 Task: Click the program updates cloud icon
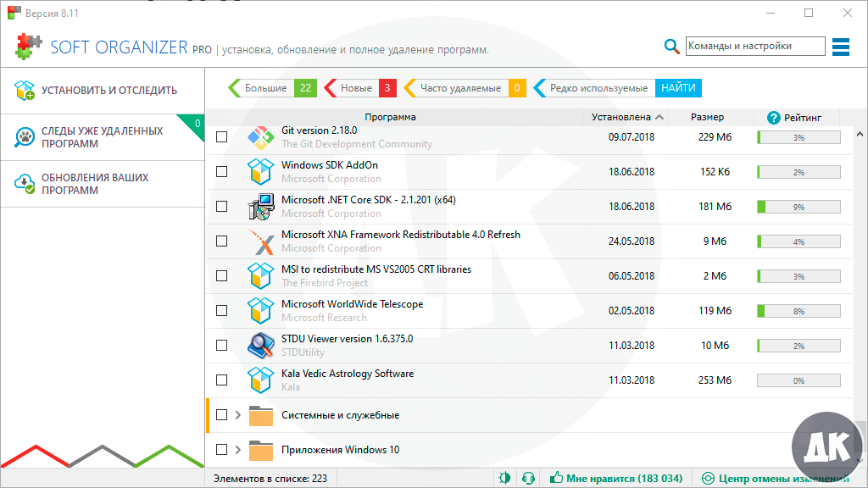[x=25, y=183]
